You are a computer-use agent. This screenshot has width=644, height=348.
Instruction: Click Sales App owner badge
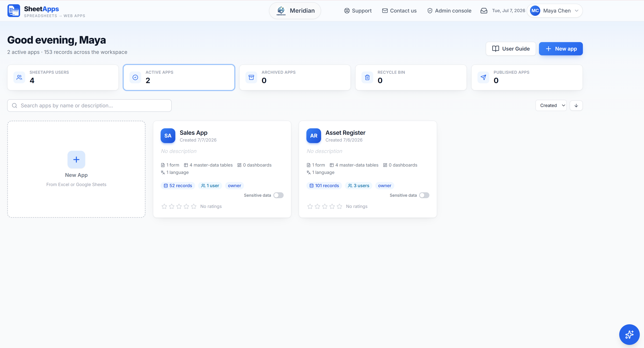[234, 185]
